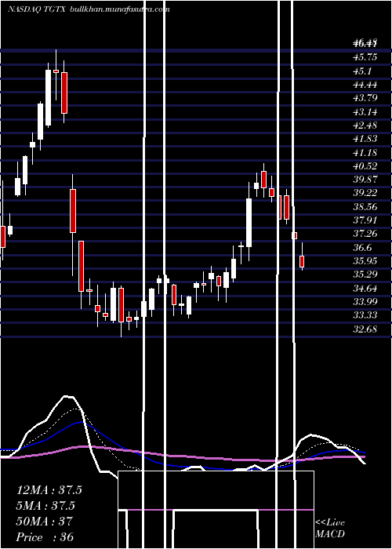Click the NASDAQ TGTX chart title
Viewport: 392px width, 549px height.
[x=38, y=9]
